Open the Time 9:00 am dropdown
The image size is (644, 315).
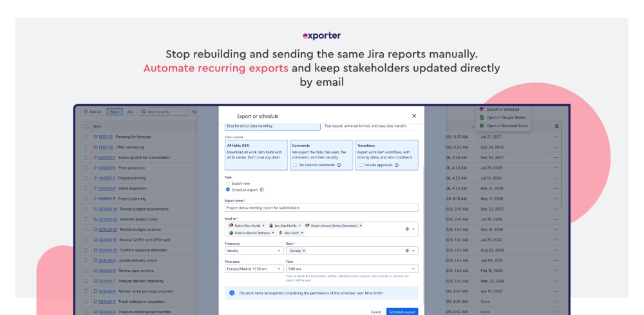[352, 269]
